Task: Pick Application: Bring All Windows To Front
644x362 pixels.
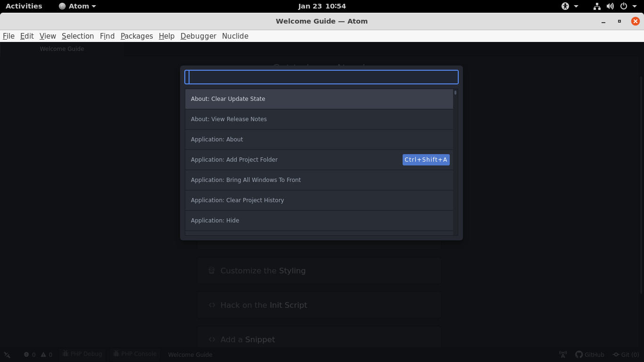Action: [319, 180]
